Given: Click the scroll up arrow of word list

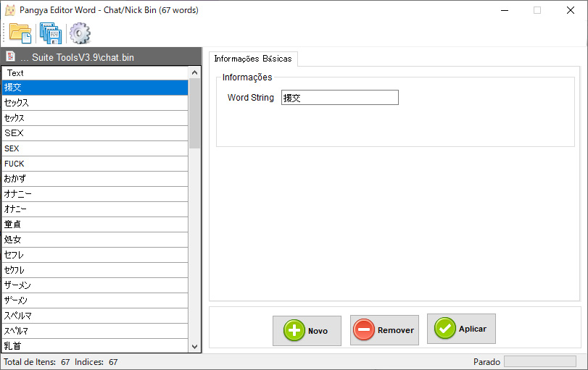Looking at the screenshot, I should click(x=194, y=72).
